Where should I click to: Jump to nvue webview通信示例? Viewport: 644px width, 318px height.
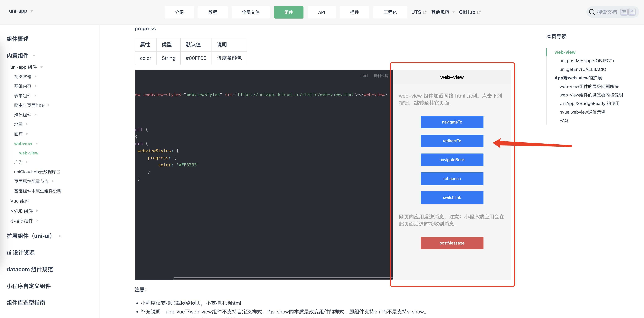point(582,112)
